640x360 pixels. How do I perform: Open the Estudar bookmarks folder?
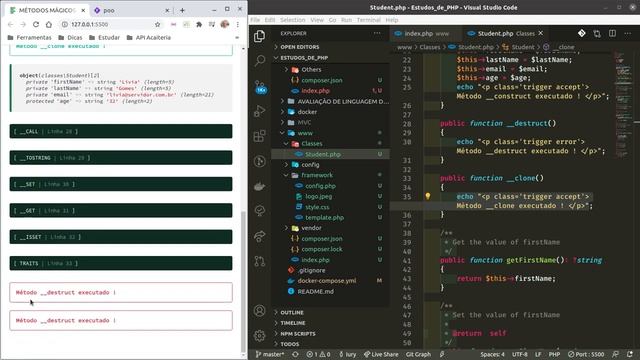pos(104,38)
